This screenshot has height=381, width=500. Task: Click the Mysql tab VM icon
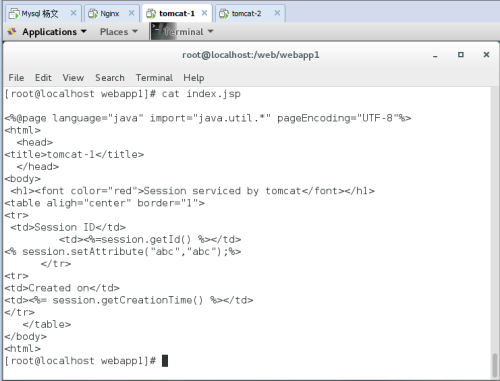coord(14,14)
